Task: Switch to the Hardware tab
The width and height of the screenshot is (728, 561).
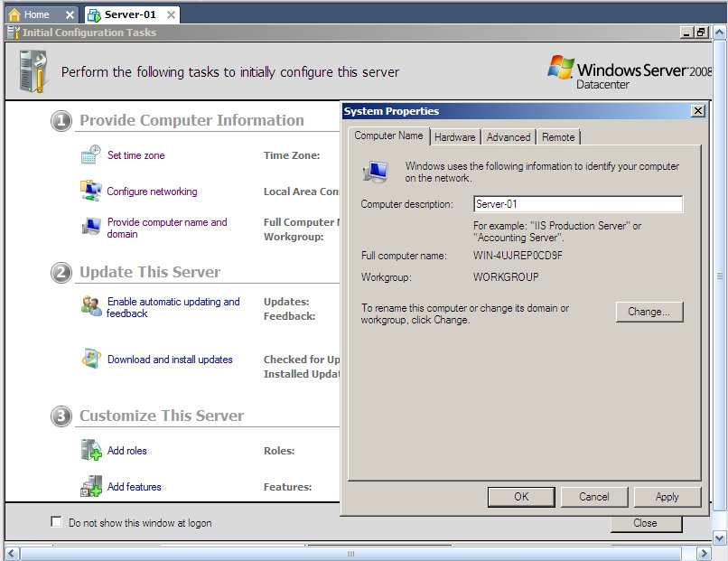Action: 455,137
